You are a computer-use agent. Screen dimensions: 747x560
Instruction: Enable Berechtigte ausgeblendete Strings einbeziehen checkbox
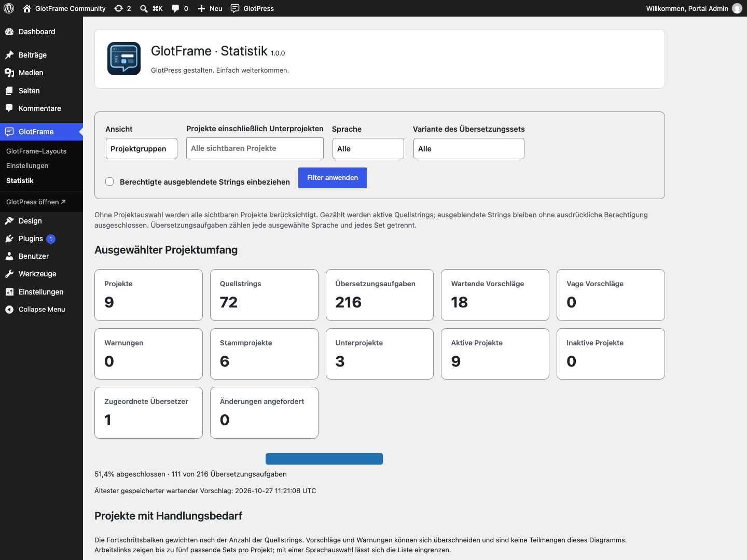coord(109,181)
